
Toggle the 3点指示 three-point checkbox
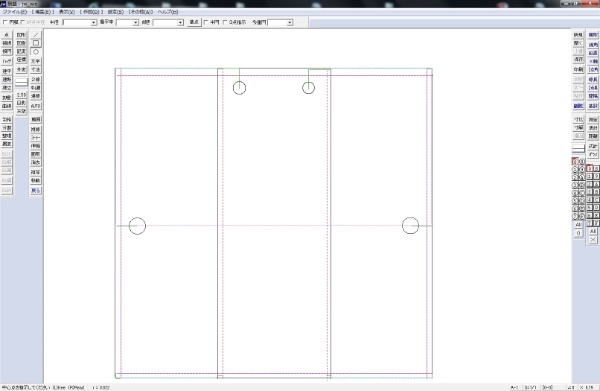[x=235, y=23]
